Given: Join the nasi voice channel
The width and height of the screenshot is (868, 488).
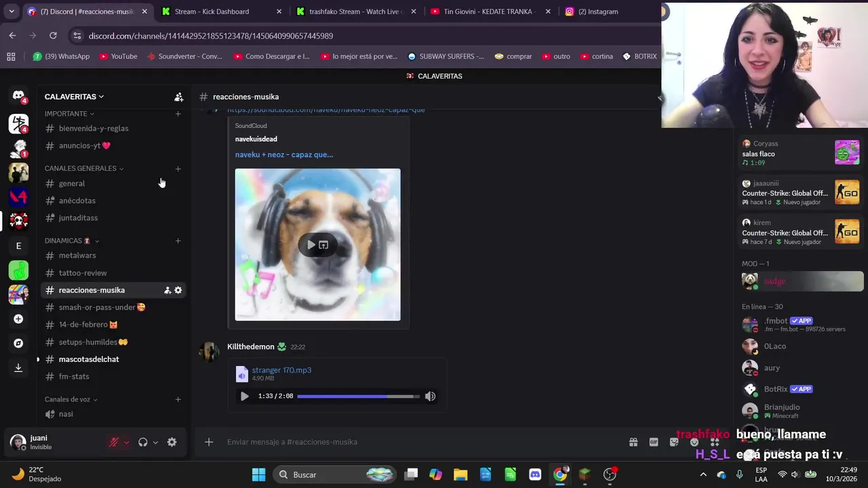Looking at the screenshot, I should (x=112, y=414).
